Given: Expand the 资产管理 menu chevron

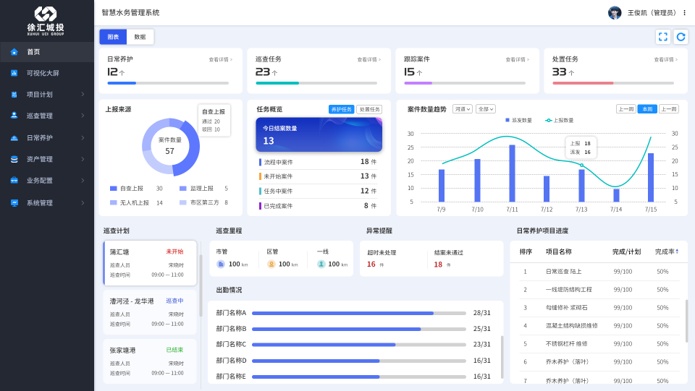Looking at the screenshot, I should [x=83, y=159].
